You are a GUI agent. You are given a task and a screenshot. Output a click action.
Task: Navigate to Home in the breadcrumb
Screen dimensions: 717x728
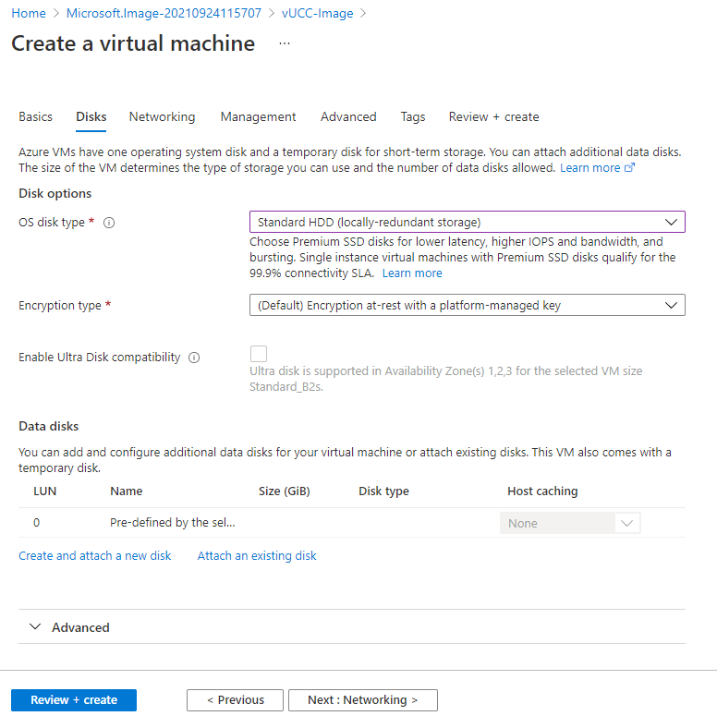[x=29, y=13]
